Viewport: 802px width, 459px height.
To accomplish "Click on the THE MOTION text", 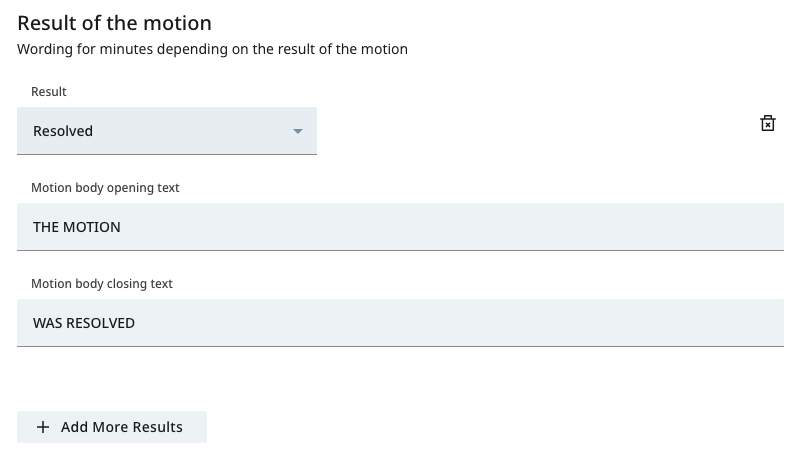I will 77,227.
